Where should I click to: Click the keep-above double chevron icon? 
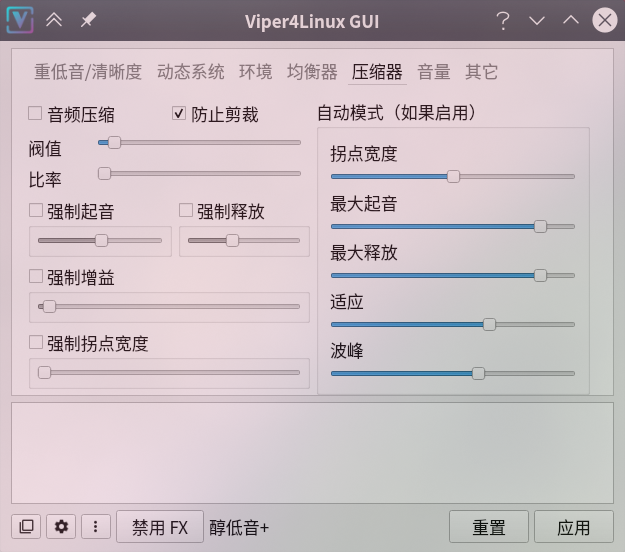pyautogui.click(x=54, y=20)
